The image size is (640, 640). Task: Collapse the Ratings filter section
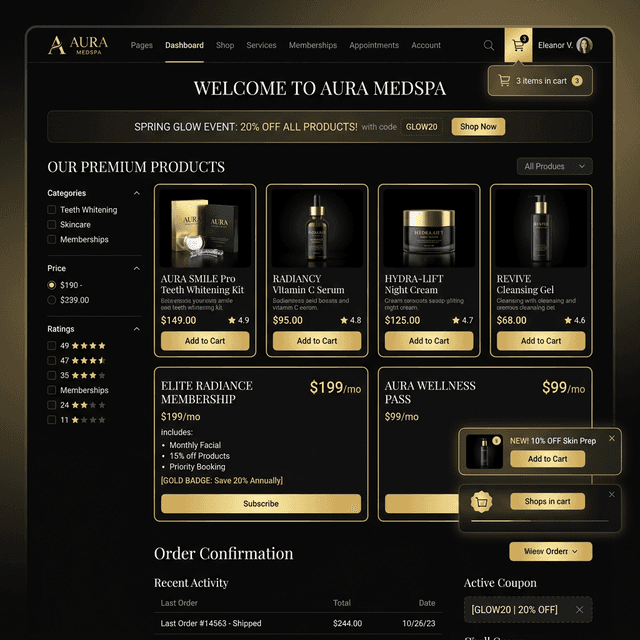click(137, 329)
